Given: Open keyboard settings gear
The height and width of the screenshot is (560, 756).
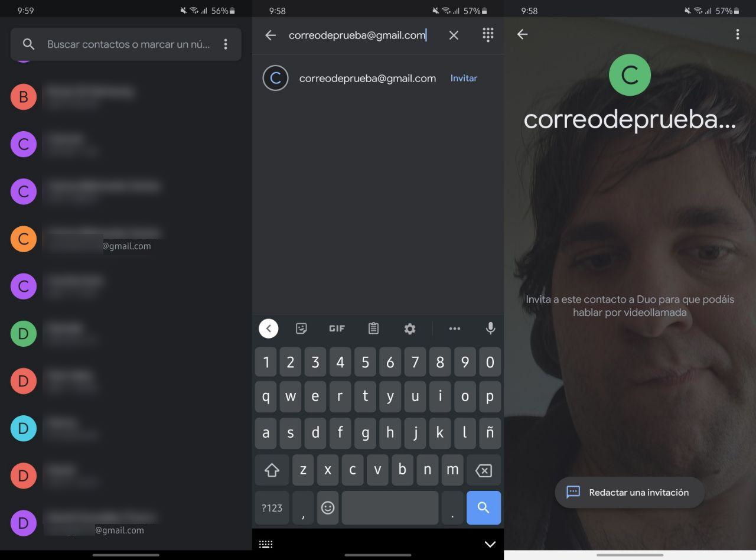Looking at the screenshot, I should point(410,328).
